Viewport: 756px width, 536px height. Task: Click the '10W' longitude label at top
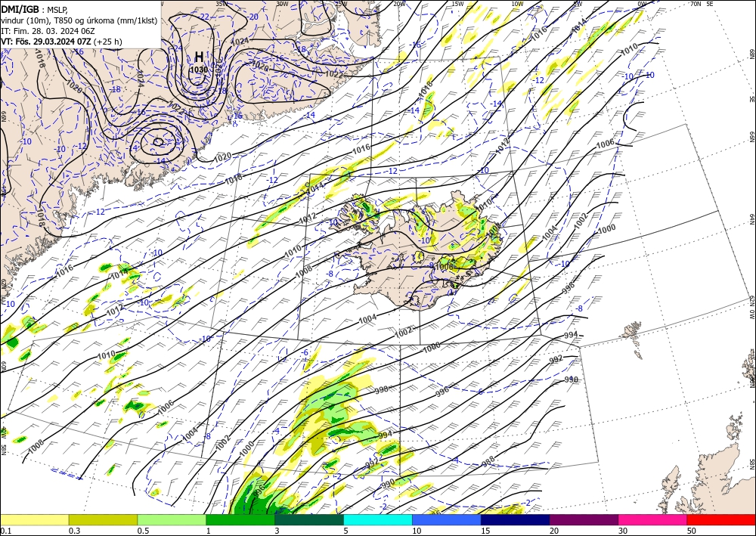click(517, 3)
